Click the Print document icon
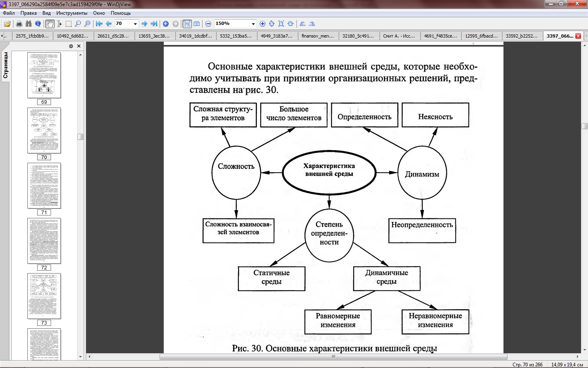 point(19,24)
